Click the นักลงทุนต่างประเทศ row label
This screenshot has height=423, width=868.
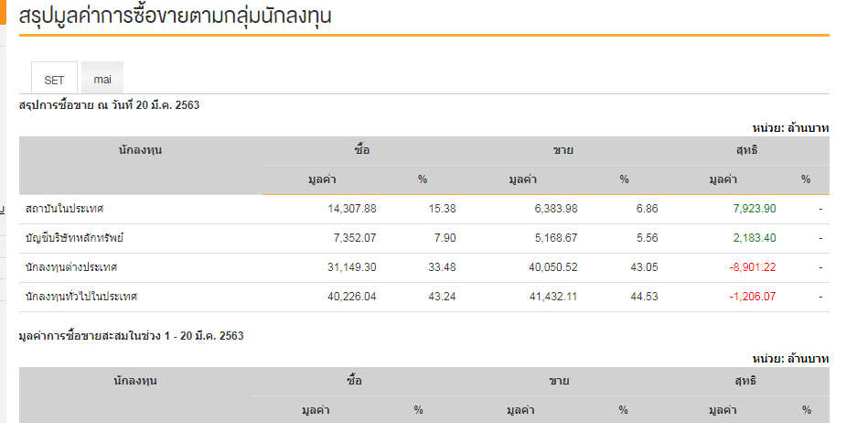click(72, 267)
